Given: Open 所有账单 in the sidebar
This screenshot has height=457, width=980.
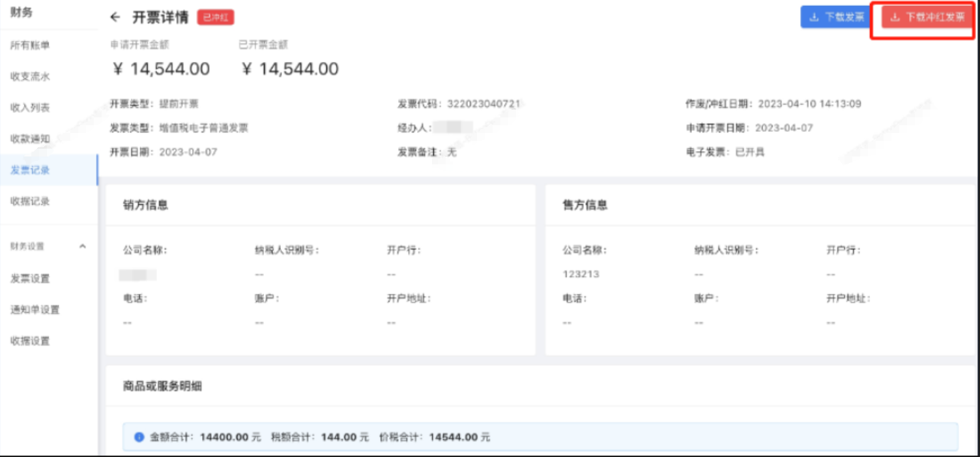Looking at the screenshot, I should tap(30, 45).
